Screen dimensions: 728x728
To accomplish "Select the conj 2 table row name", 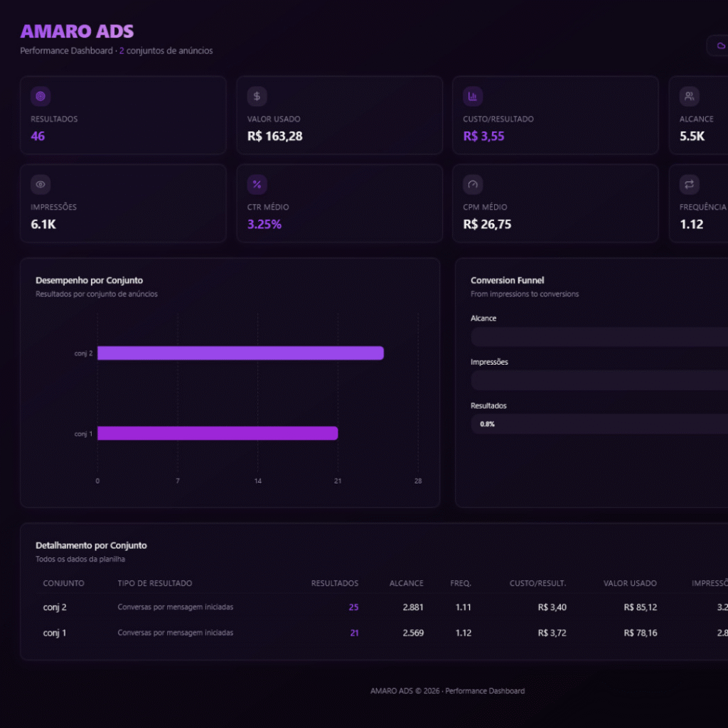I will click(55, 607).
